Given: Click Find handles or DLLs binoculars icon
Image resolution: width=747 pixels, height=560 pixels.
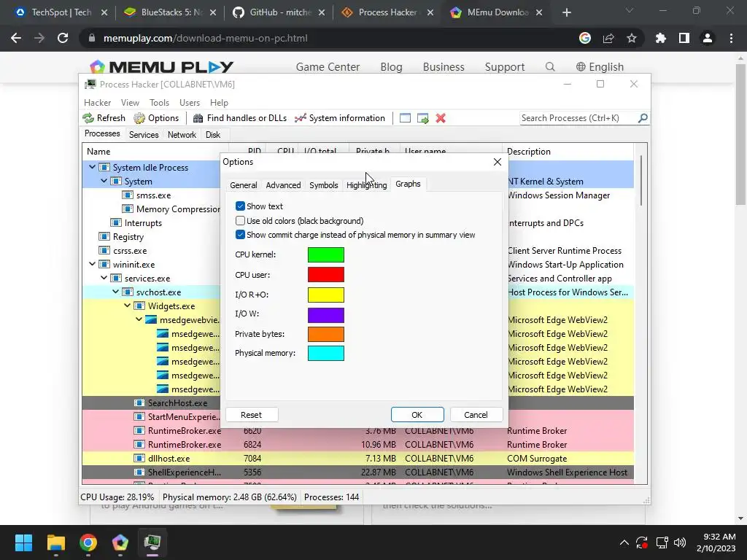Looking at the screenshot, I should [198, 118].
